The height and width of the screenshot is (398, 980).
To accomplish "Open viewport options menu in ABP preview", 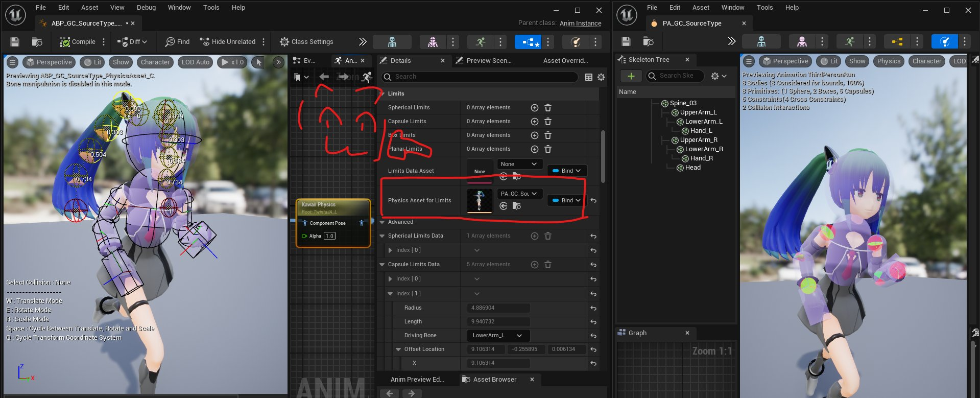I will tap(13, 62).
